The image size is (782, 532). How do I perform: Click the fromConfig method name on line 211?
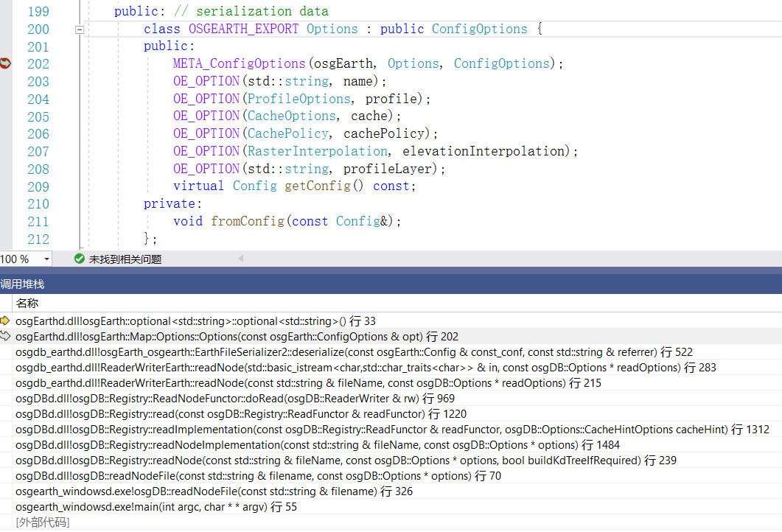248,221
